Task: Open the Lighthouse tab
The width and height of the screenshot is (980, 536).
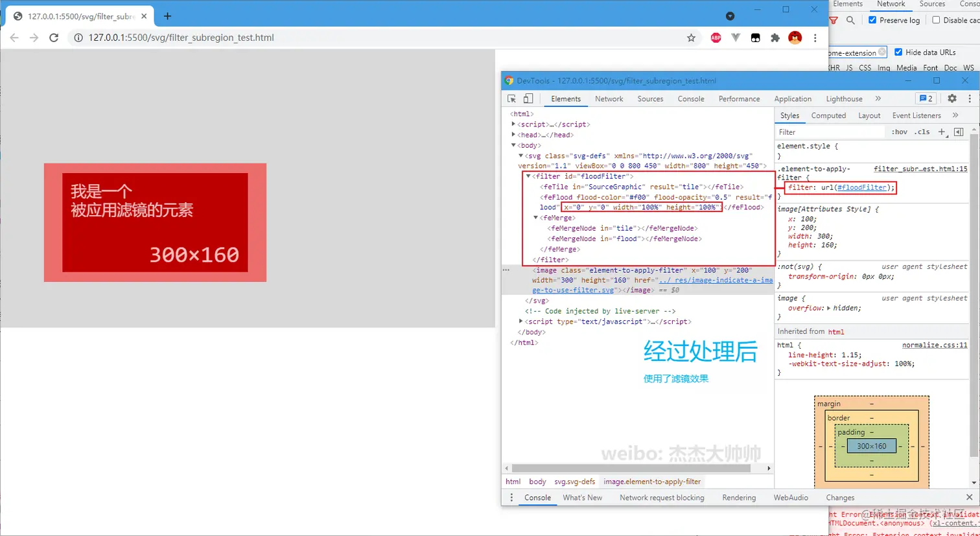Action: pos(844,99)
